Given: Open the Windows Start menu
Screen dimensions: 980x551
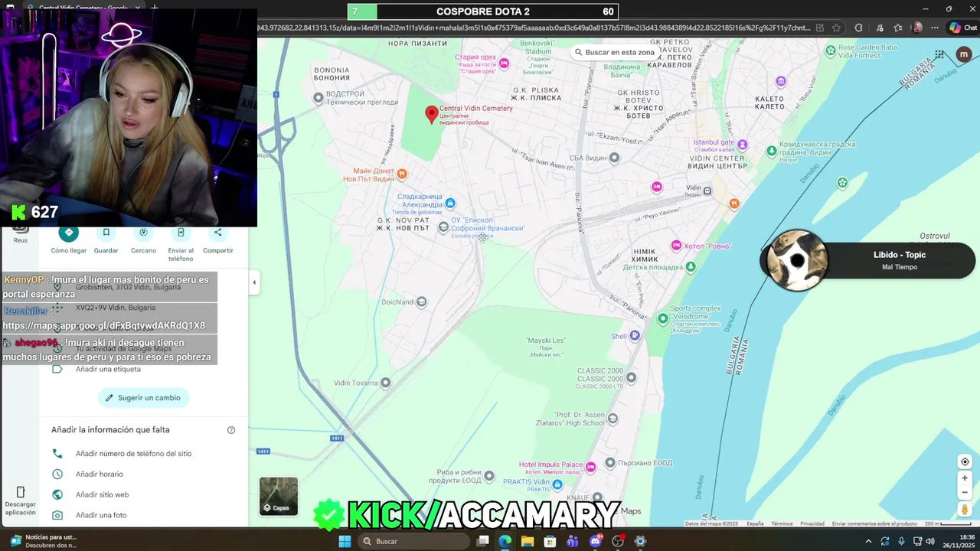Looking at the screenshot, I should point(345,541).
